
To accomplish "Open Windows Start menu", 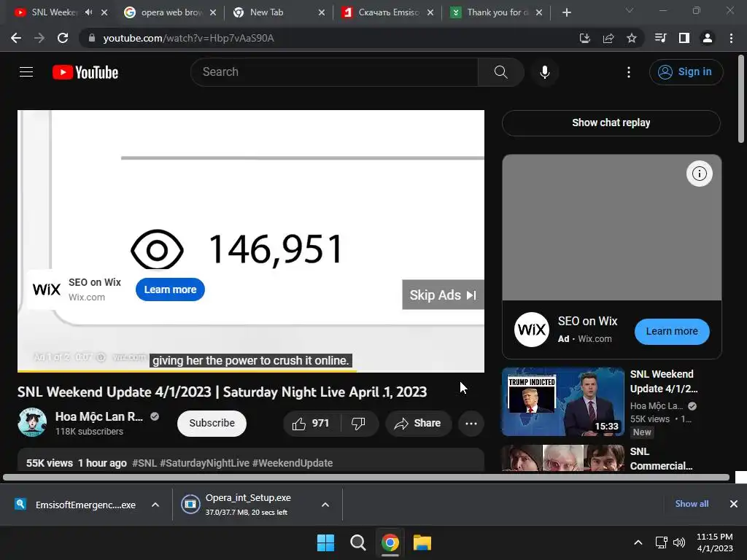I will coord(326,542).
